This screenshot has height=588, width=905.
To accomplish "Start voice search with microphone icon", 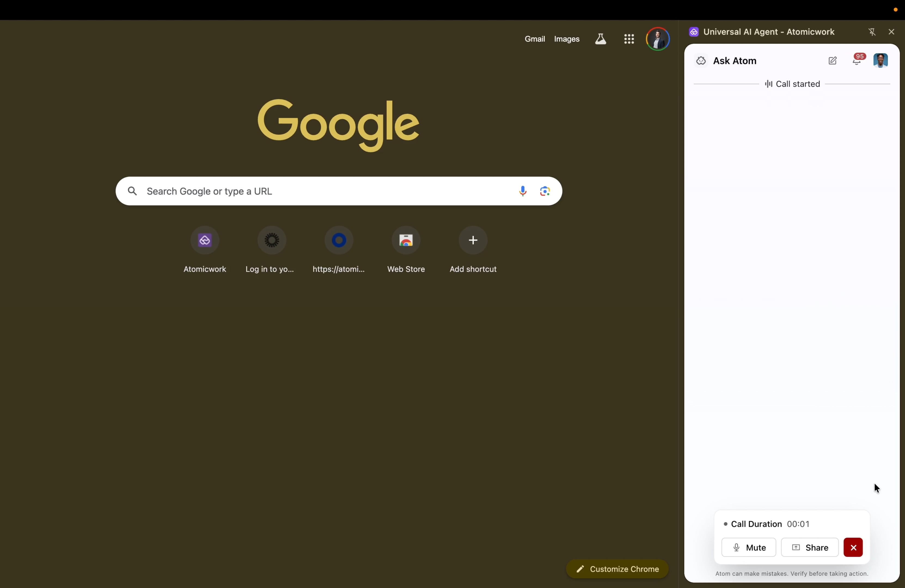I will click(523, 191).
